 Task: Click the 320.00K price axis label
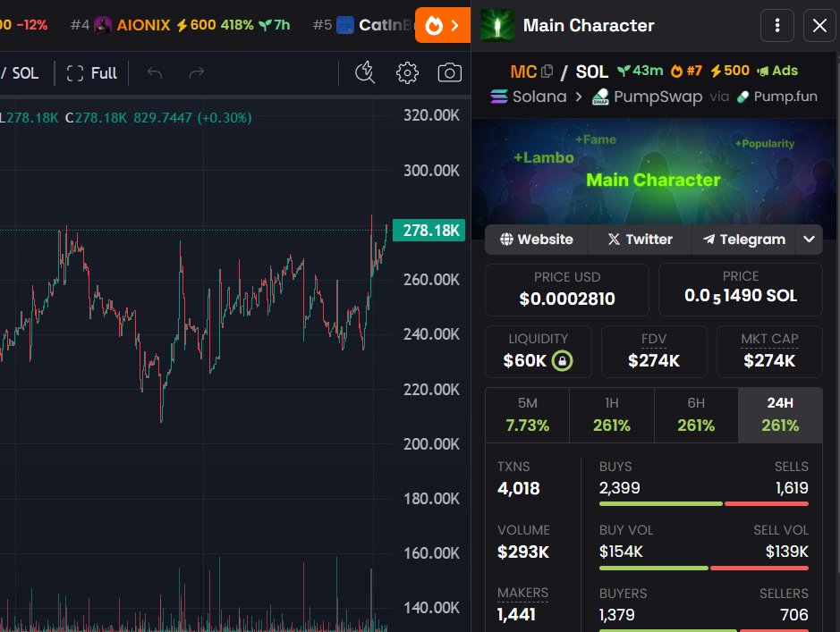click(431, 115)
